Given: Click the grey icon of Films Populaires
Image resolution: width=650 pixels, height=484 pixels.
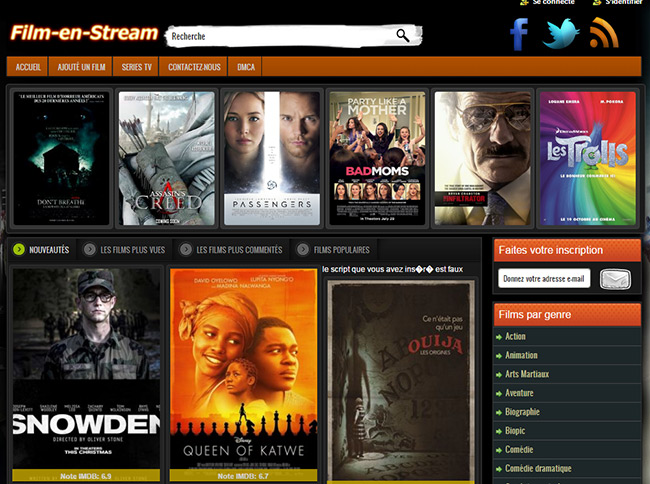Looking at the screenshot, I should tap(303, 249).
